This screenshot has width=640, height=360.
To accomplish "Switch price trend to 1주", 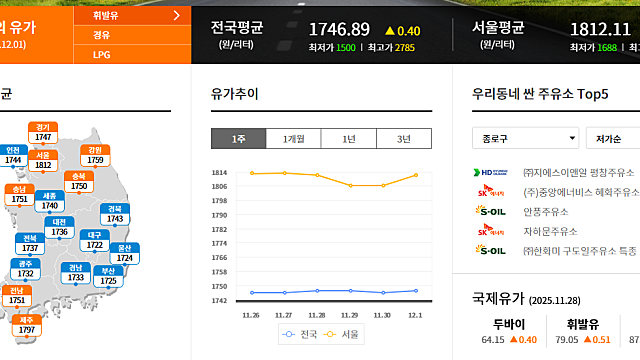I will coord(238,139).
